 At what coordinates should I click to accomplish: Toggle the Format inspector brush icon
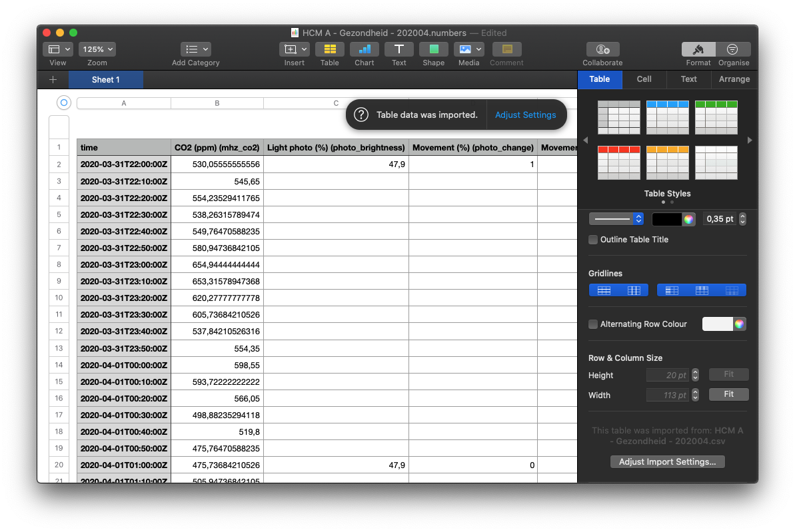[x=698, y=49]
